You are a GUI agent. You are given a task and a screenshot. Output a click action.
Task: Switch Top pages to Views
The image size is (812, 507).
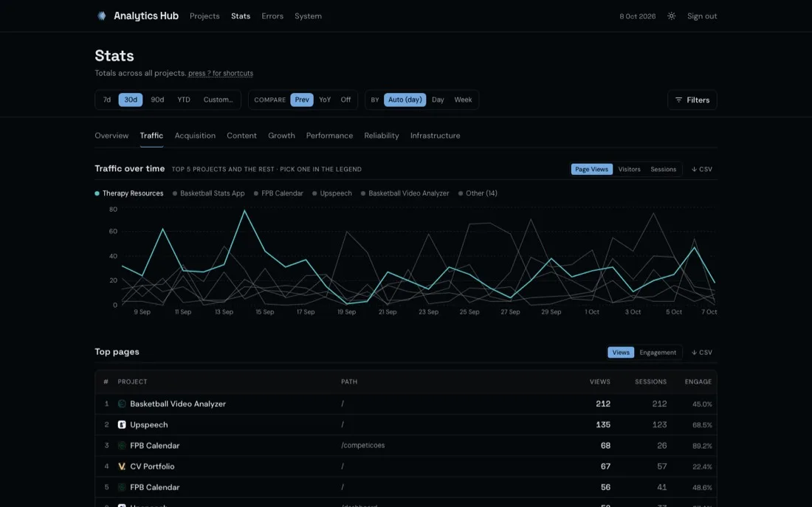point(621,353)
